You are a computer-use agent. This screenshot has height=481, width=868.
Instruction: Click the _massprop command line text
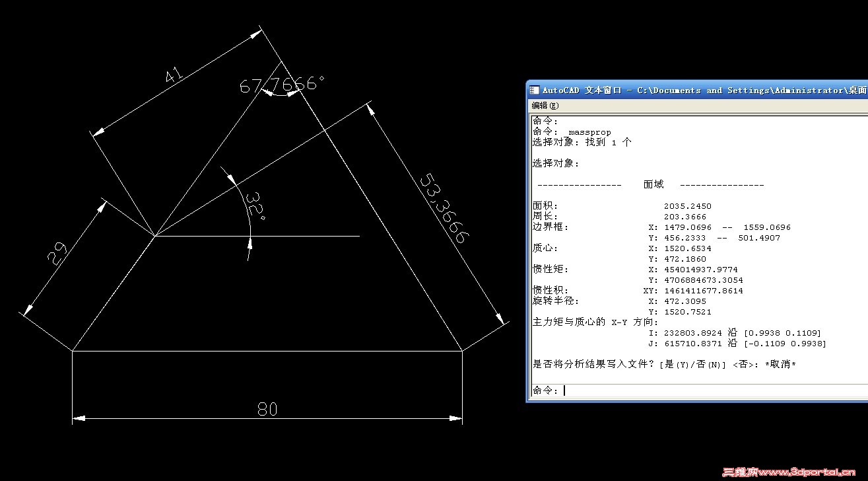[x=589, y=132]
